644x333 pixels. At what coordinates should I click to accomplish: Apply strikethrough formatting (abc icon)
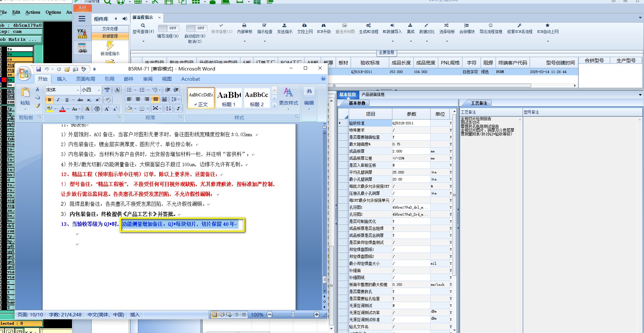coord(80,100)
